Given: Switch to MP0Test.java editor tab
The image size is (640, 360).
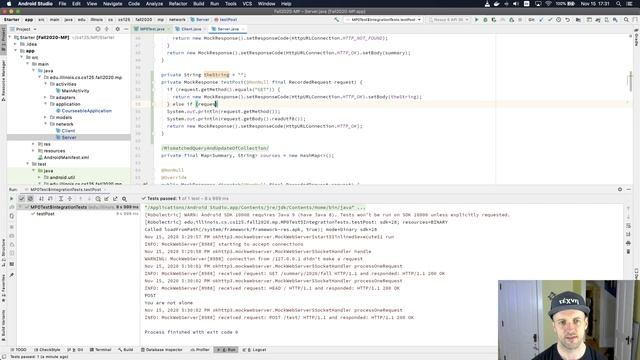Looking at the screenshot, I should (152, 29).
